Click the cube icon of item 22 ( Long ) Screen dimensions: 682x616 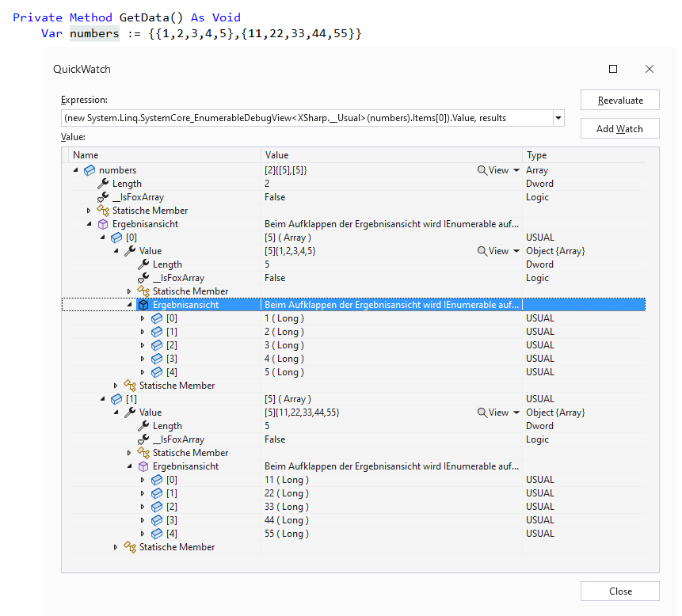point(157,493)
